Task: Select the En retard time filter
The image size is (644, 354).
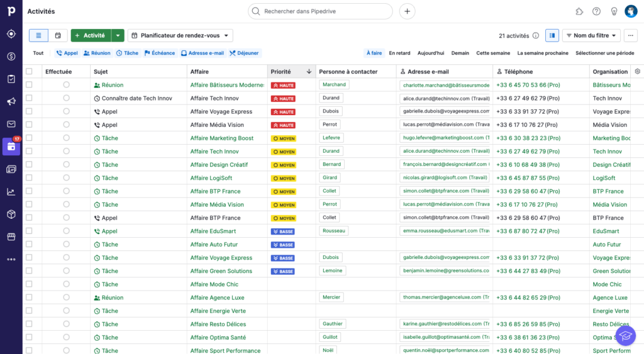Action: coord(399,53)
